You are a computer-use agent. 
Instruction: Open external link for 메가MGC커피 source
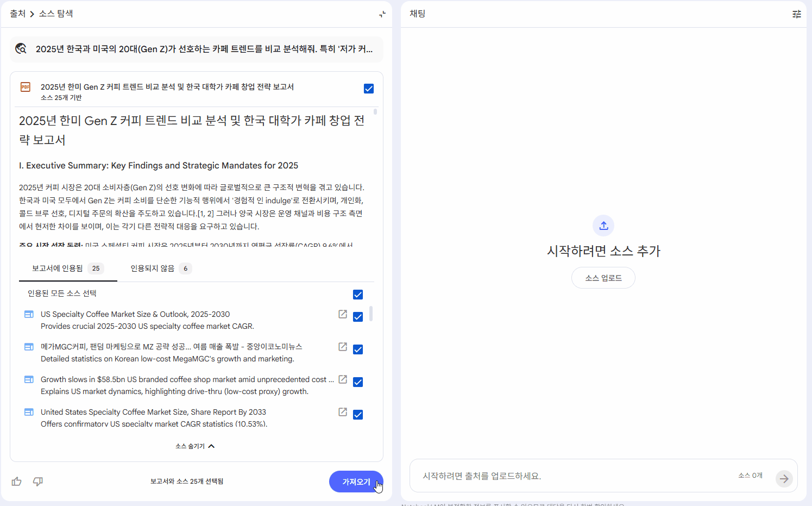(342, 347)
